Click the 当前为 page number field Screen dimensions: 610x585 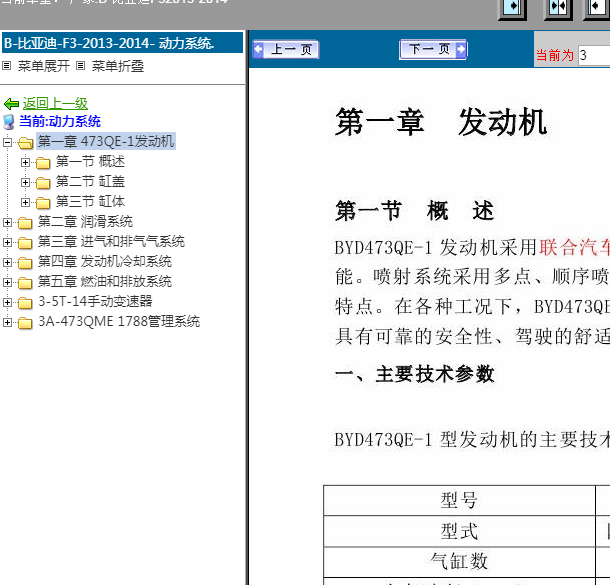click(594, 55)
